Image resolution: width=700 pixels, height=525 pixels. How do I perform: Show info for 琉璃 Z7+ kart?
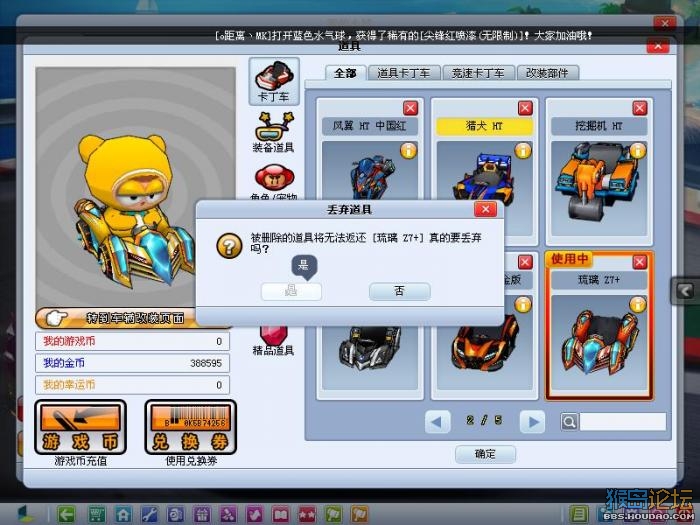[x=638, y=305]
